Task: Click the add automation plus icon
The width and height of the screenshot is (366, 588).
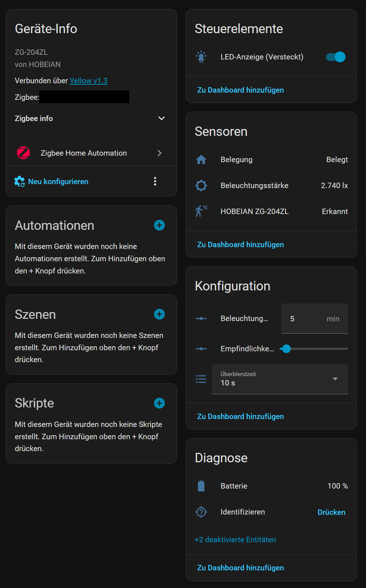Action: tap(159, 225)
